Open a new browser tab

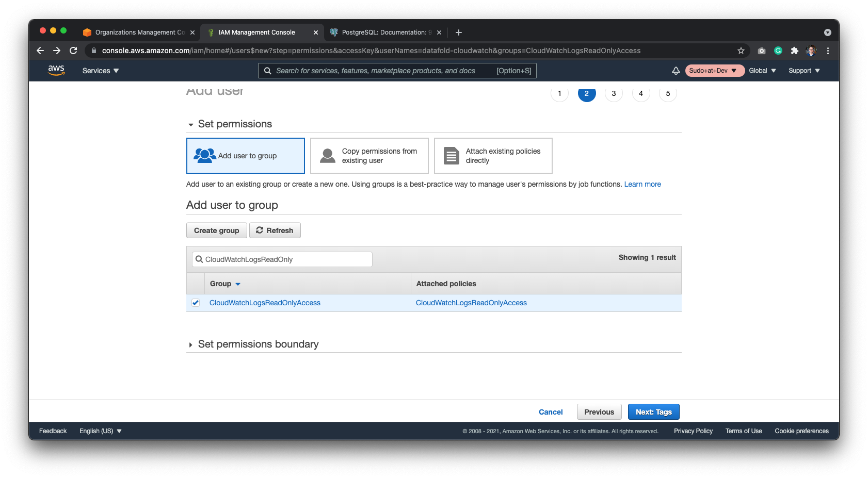459,32
